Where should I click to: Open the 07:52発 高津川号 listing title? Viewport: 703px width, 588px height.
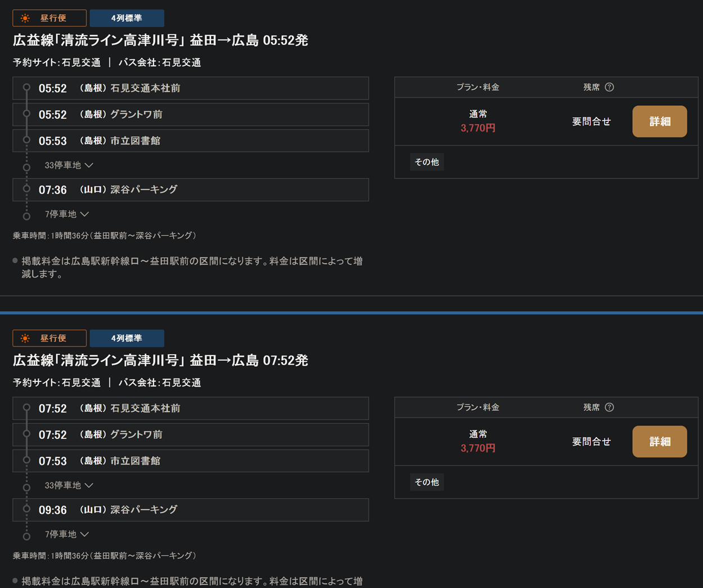160,361
